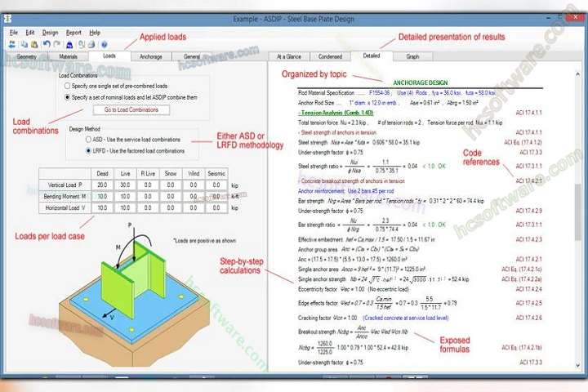Click the Bending Moment M Live cell
Screen dimensions: 588x392
coord(125,196)
